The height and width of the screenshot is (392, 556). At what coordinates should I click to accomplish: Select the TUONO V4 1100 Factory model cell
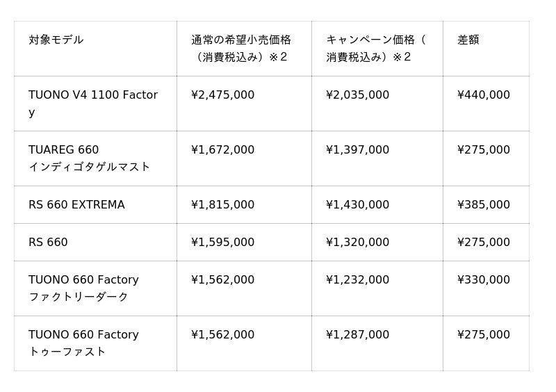(x=93, y=103)
